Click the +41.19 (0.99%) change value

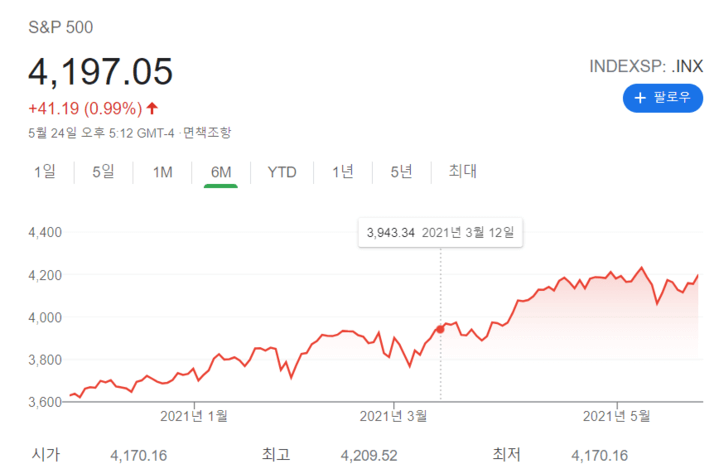coord(85,109)
